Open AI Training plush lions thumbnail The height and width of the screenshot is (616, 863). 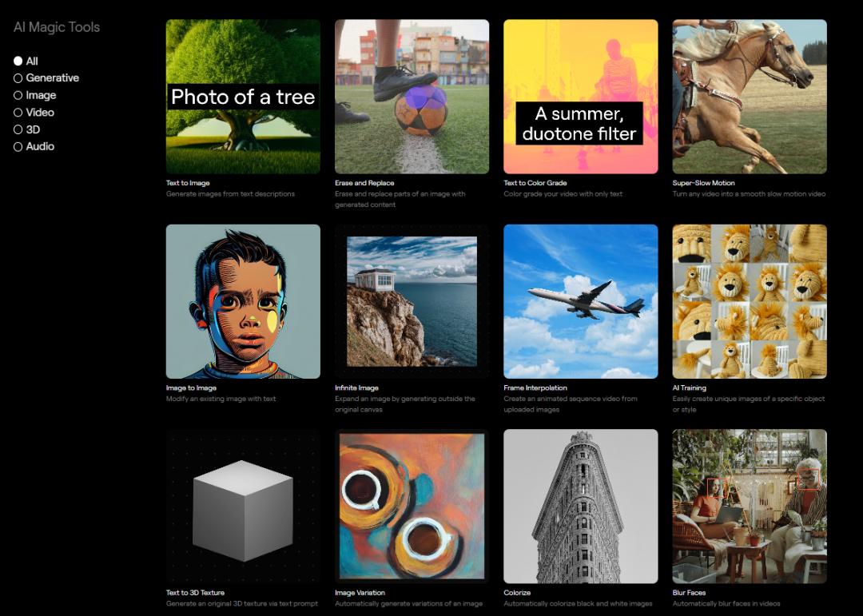[x=750, y=301]
